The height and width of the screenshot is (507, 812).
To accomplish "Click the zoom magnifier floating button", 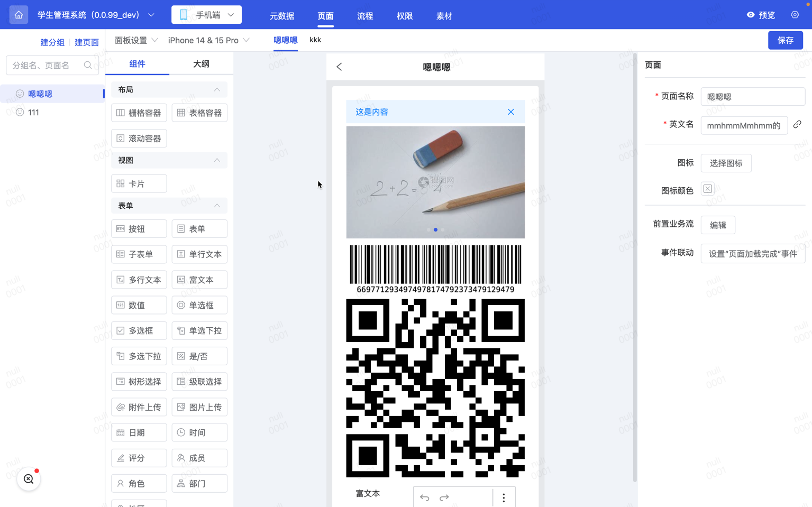I will click(29, 479).
